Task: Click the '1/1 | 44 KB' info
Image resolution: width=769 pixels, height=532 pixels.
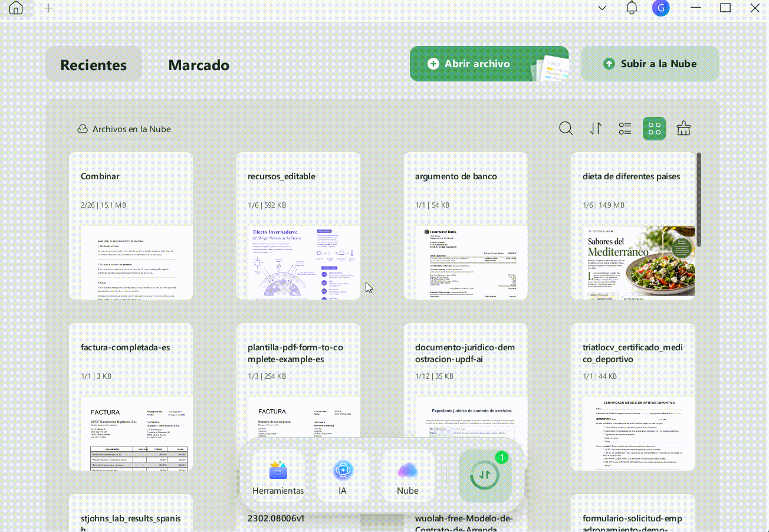Action: (600, 376)
